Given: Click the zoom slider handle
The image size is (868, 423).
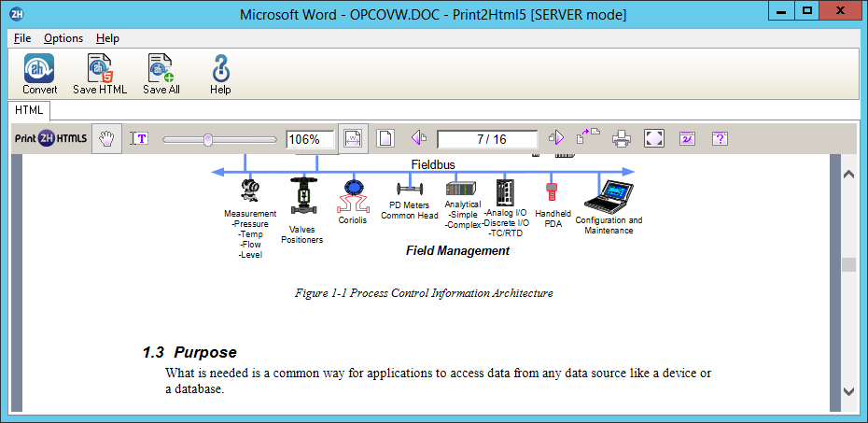Looking at the screenshot, I should click(208, 139).
